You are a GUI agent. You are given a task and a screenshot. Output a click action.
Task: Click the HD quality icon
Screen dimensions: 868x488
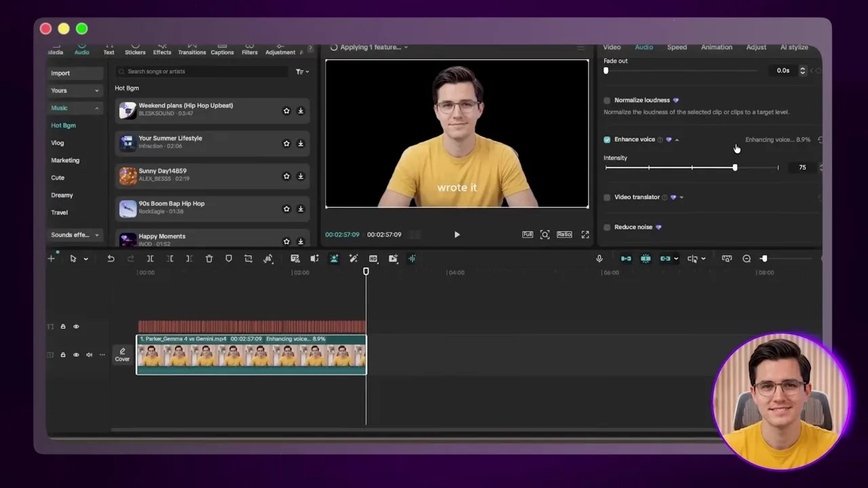click(x=373, y=259)
